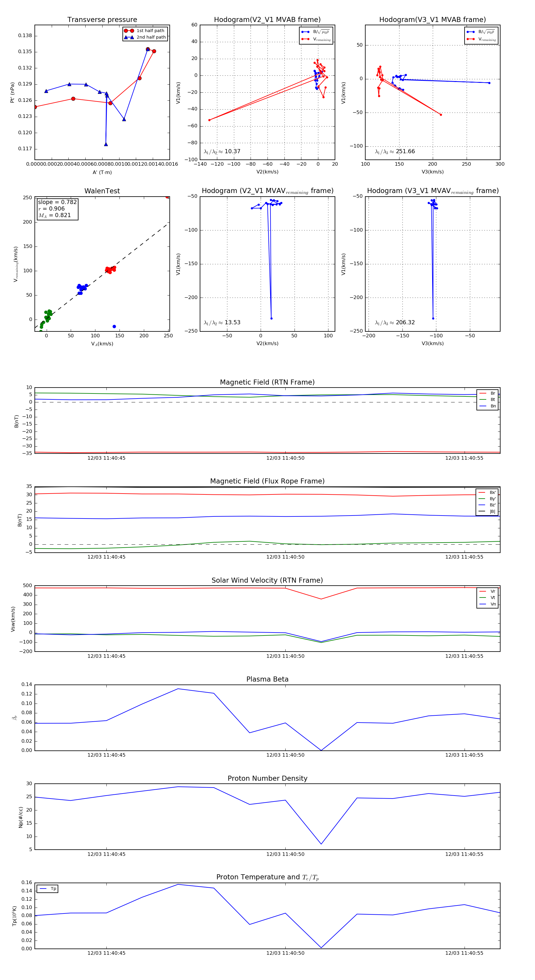Viewport: 535px width, 980px height.
Task: Click the 'Proton Number Density' title
Action: pyautogui.click(x=267, y=778)
